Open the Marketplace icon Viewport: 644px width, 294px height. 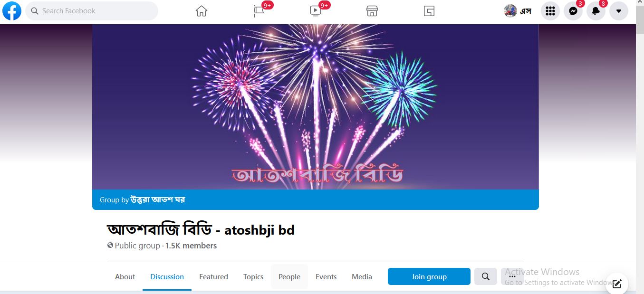tap(372, 11)
